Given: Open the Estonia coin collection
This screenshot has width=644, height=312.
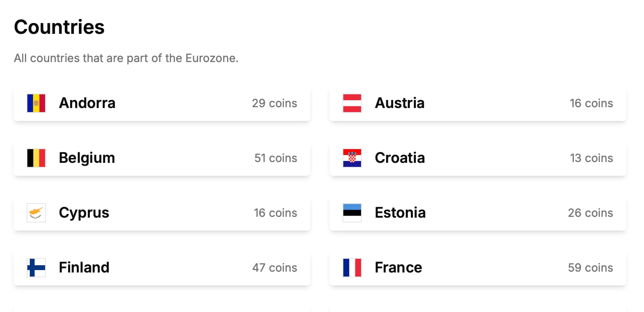Looking at the screenshot, I should 478,213.
